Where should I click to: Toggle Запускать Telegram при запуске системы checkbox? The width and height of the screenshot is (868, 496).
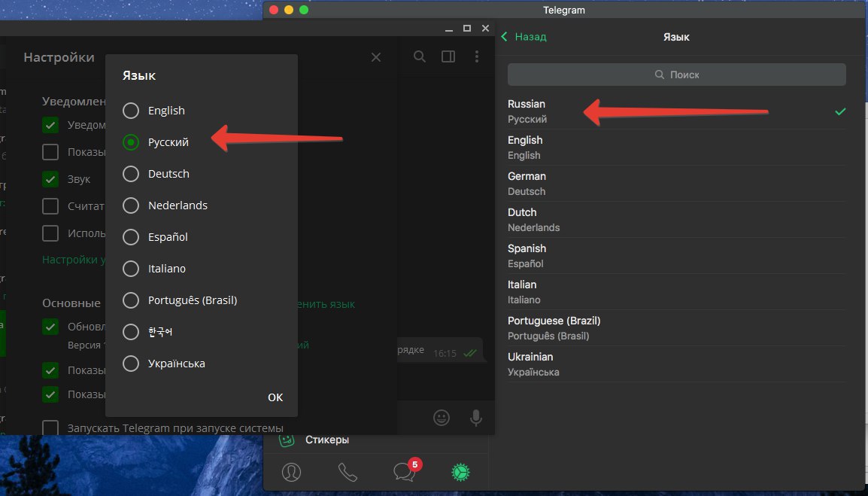pyautogui.click(x=50, y=428)
